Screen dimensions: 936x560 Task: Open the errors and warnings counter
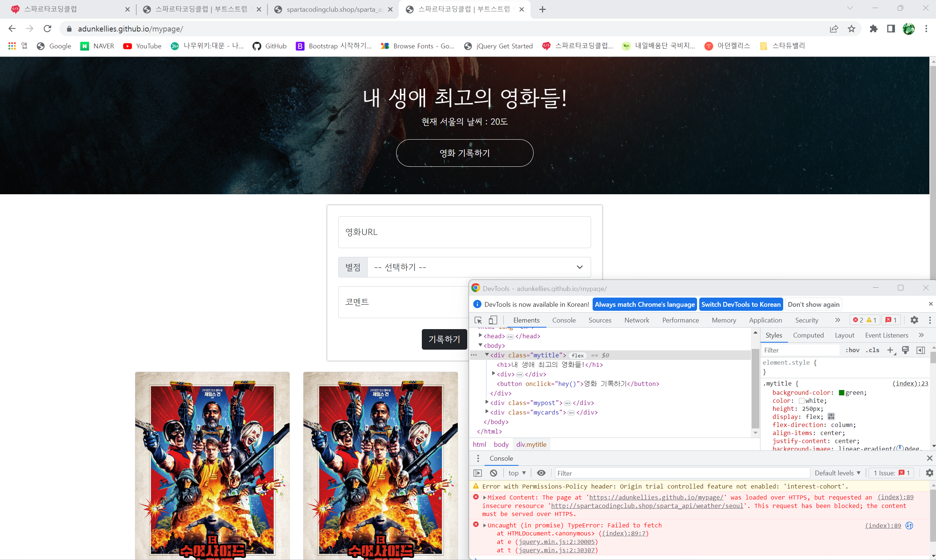pyautogui.click(x=864, y=320)
